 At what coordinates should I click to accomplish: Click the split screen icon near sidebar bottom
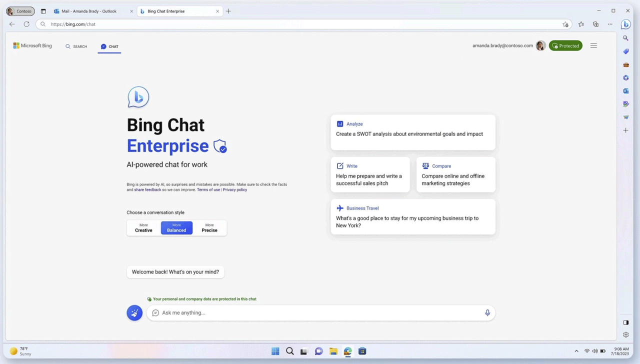tap(625, 322)
